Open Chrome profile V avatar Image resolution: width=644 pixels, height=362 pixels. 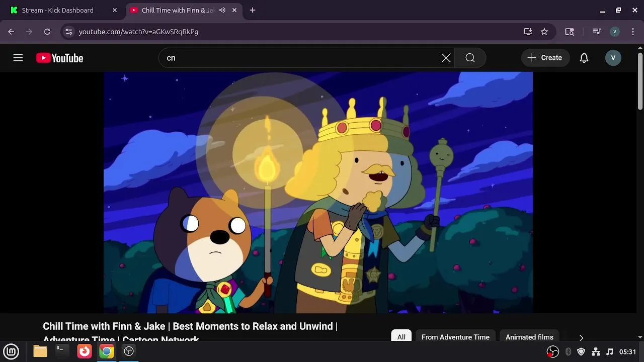(x=614, y=32)
